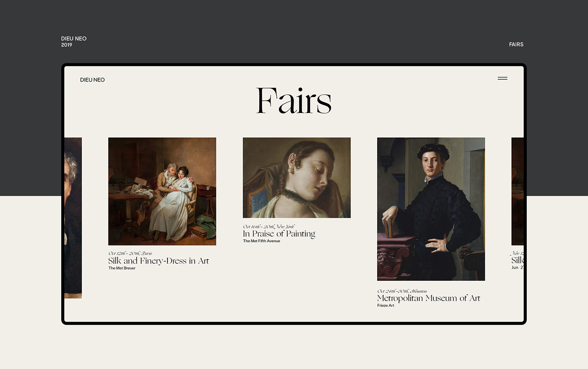
Task: Open the couple in interior painting thumbnail
Action: [x=162, y=191]
